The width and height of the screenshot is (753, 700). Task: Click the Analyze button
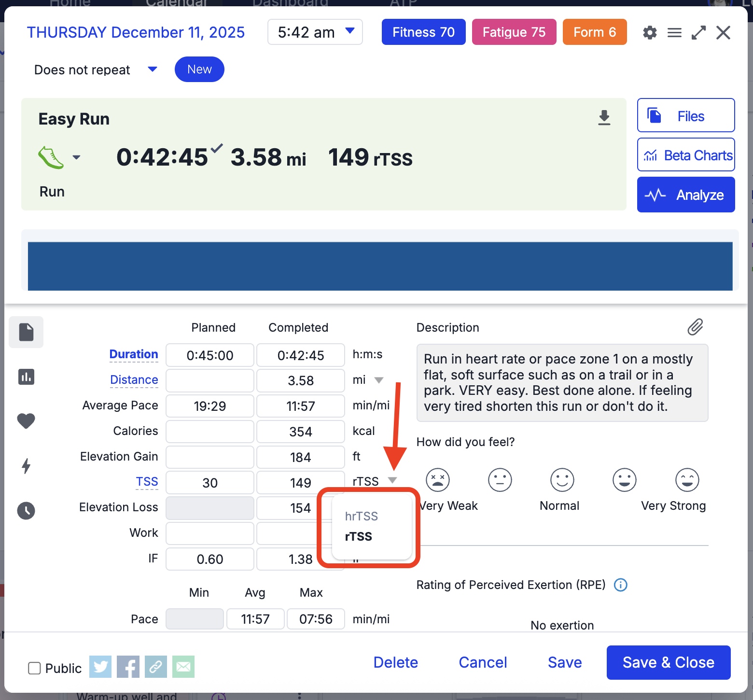[685, 195]
